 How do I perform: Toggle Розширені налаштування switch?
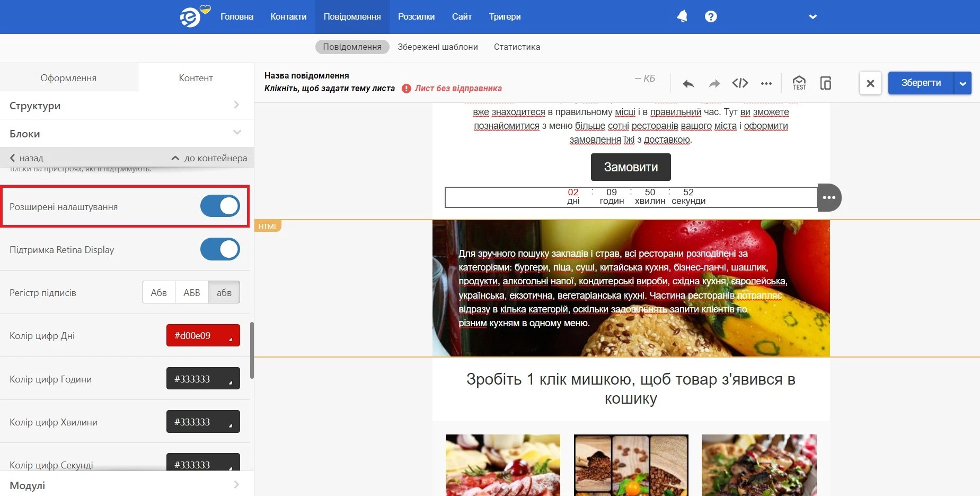[220, 206]
